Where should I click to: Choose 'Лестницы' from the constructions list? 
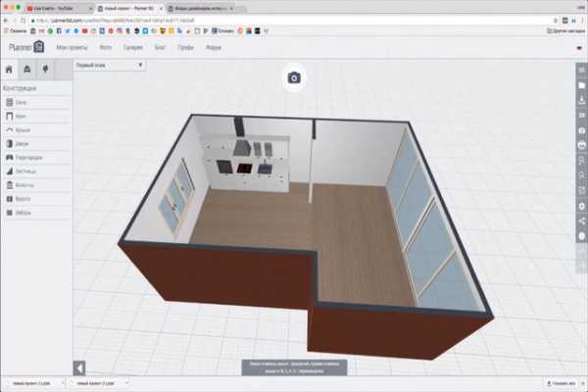(x=26, y=171)
